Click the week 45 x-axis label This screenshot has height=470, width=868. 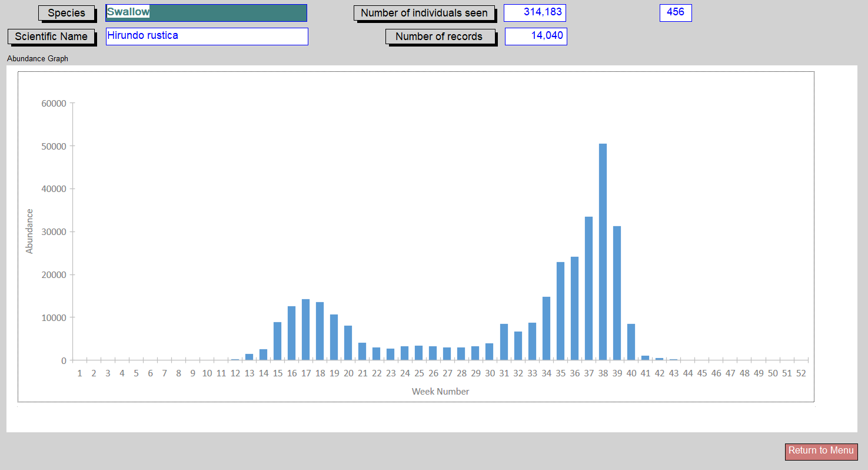click(x=702, y=373)
